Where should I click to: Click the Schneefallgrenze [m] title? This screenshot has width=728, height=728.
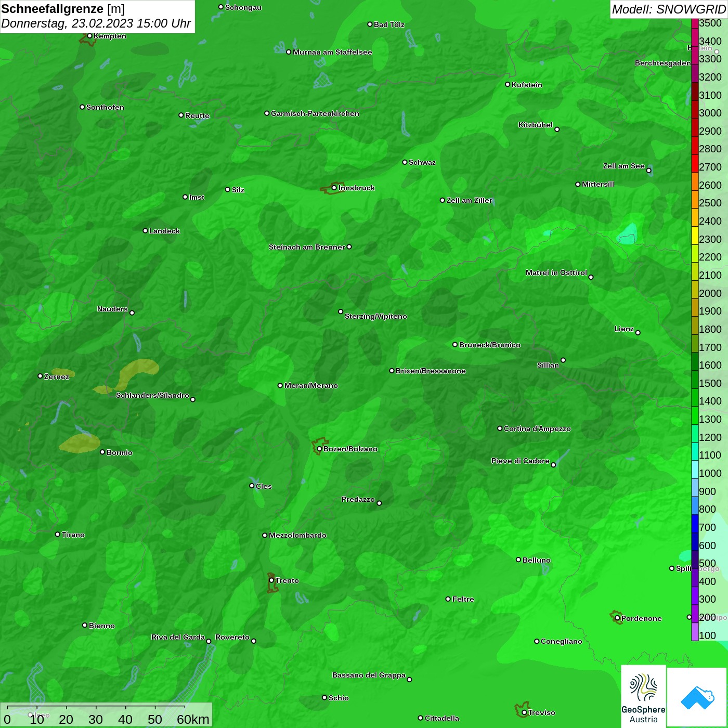click(63, 9)
